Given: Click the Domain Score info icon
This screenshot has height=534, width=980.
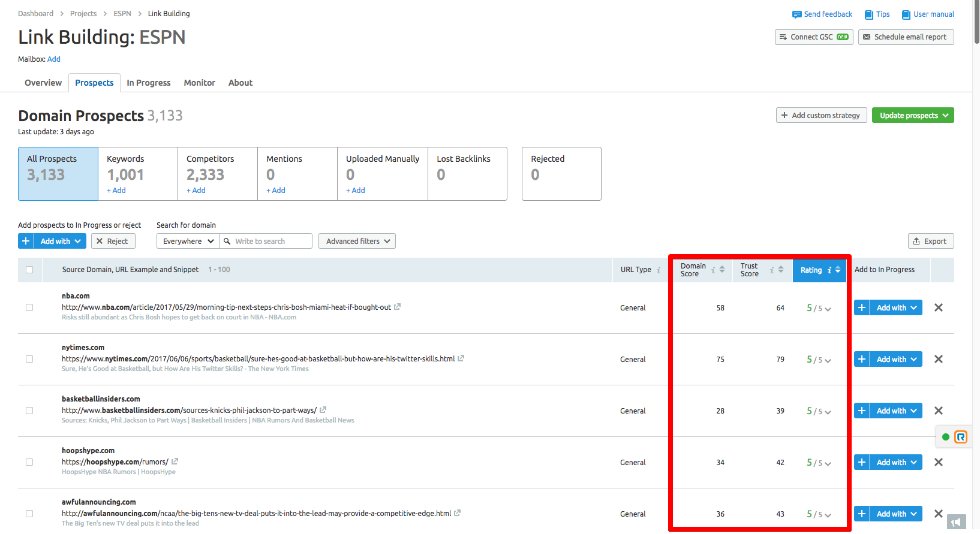Looking at the screenshot, I should click(713, 270).
